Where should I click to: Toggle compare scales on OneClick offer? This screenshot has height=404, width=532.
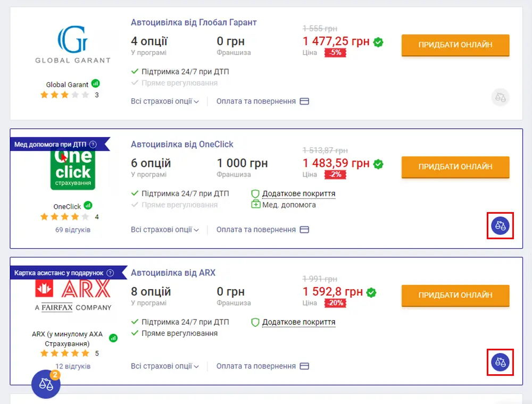click(500, 226)
